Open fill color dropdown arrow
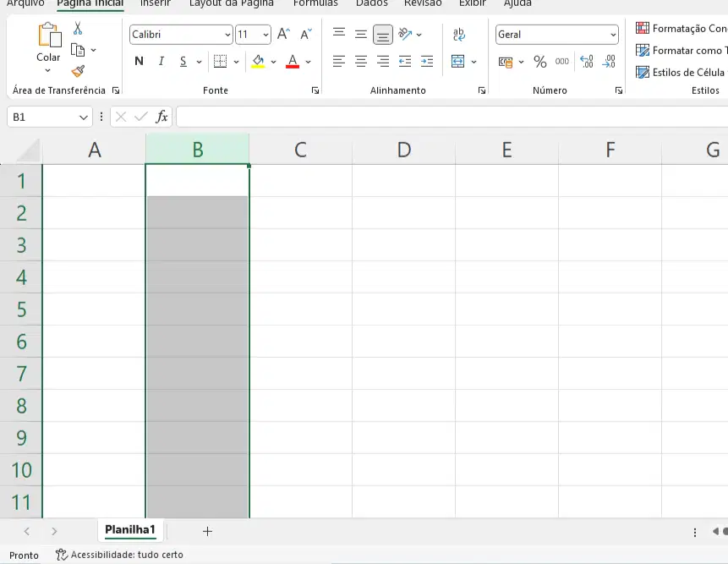 [x=273, y=62]
